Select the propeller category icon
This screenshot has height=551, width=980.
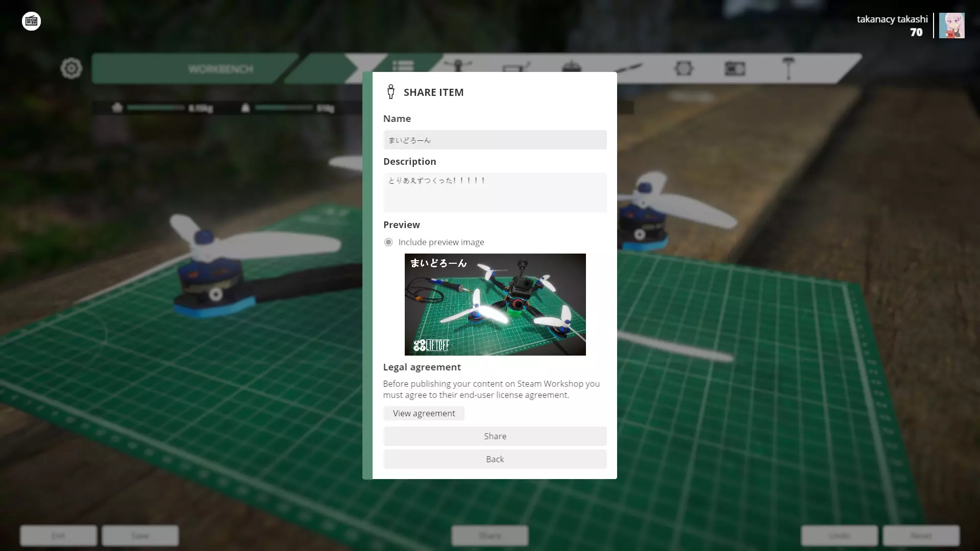click(x=628, y=68)
